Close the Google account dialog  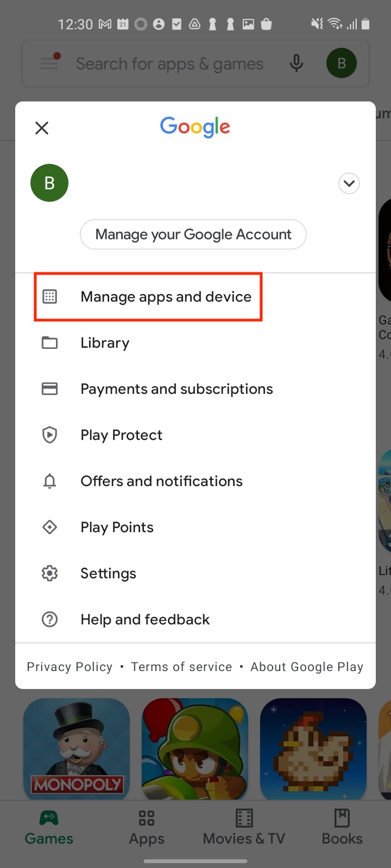coord(41,128)
